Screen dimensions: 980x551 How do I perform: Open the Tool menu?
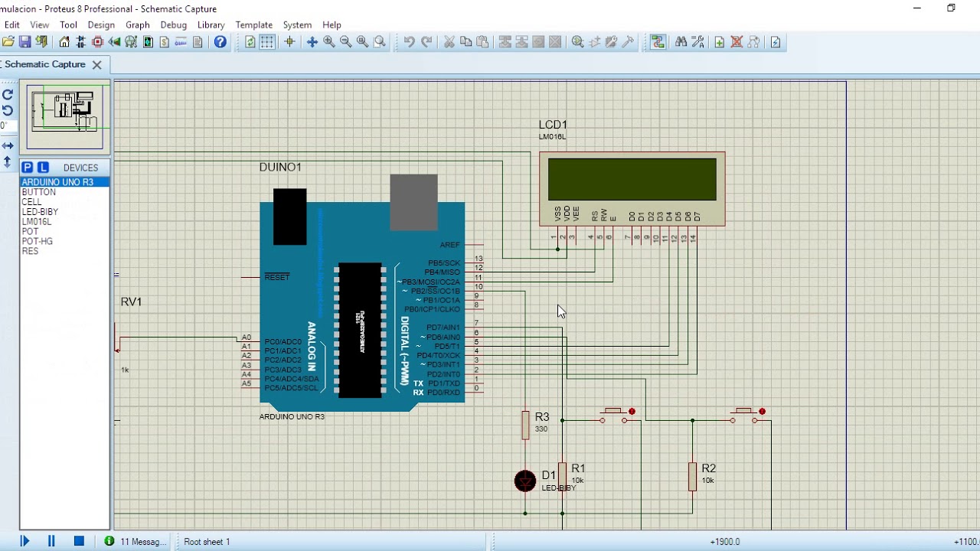[68, 24]
